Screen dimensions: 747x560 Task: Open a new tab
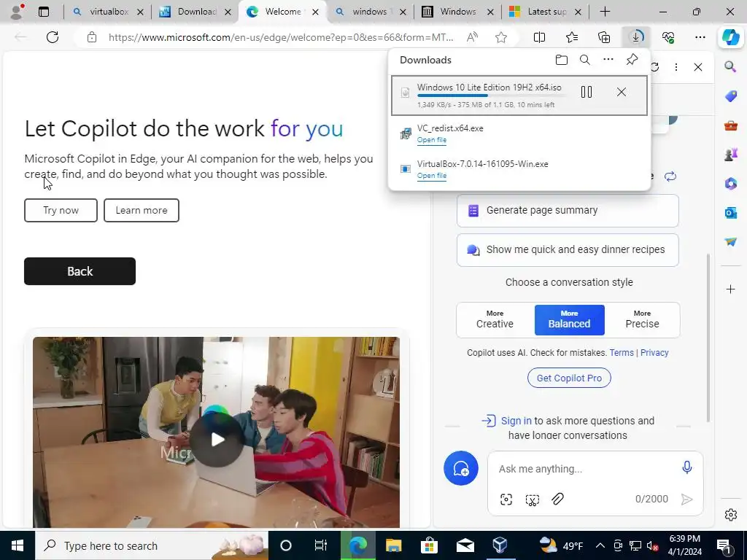[605, 12]
